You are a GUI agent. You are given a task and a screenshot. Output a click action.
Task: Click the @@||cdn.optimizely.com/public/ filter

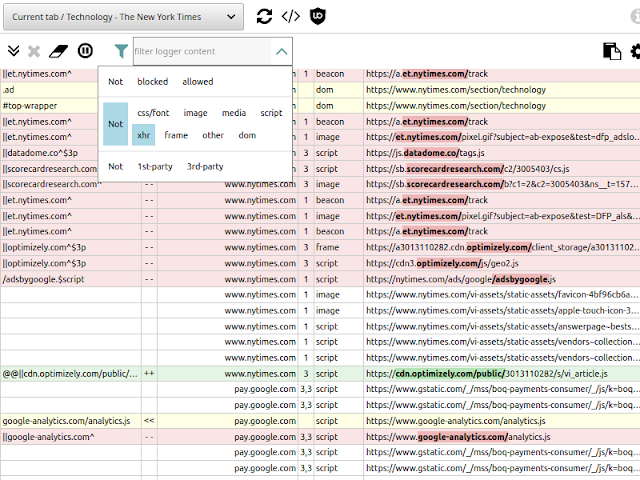pyautogui.click(x=71, y=374)
